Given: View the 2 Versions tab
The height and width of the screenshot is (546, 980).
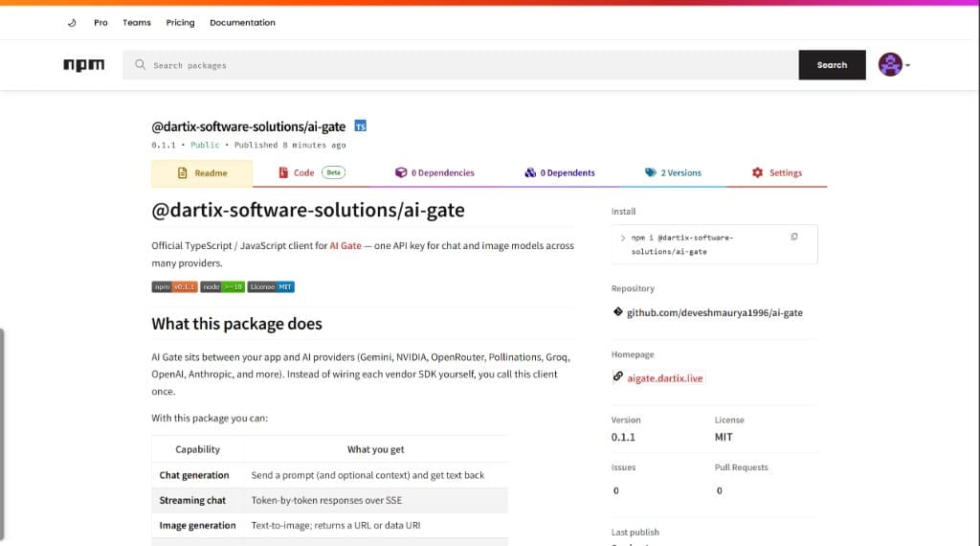Looking at the screenshot, I should [673, 172].
